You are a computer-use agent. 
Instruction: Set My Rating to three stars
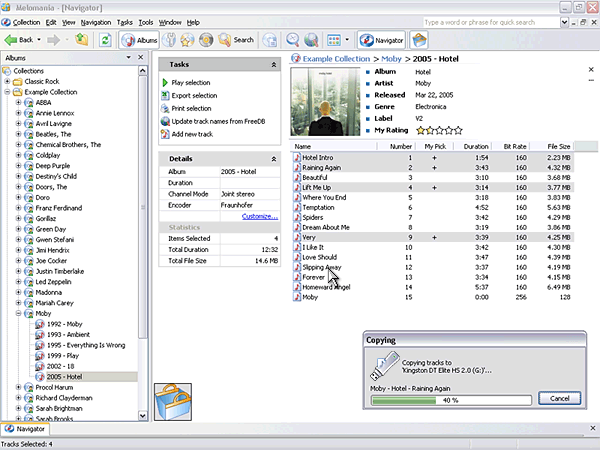point(439,130)
